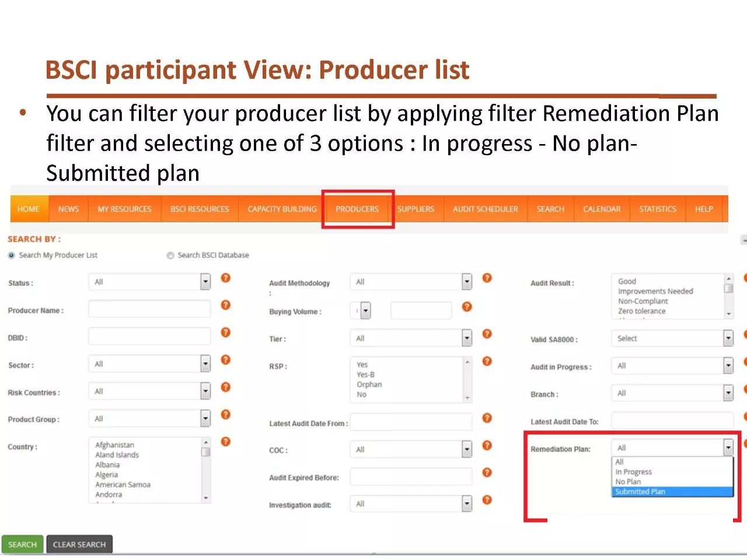
Task: Open help icon beside COC dropdown
Action: pos(487,445)
